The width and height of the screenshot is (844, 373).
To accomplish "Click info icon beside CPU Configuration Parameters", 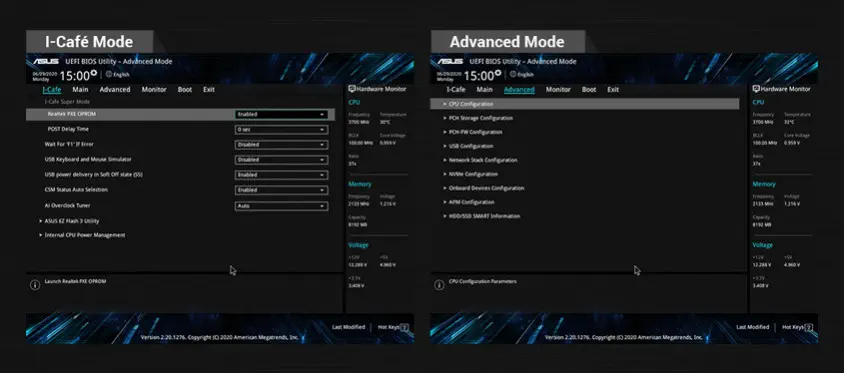I will coord(439,285).
